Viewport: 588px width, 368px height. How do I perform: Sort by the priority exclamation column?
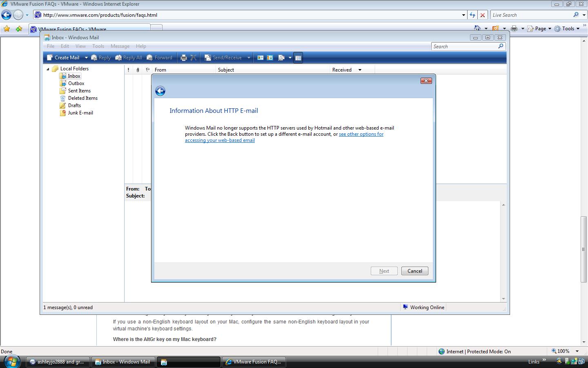pyautogui.click(x=128, y=70)
